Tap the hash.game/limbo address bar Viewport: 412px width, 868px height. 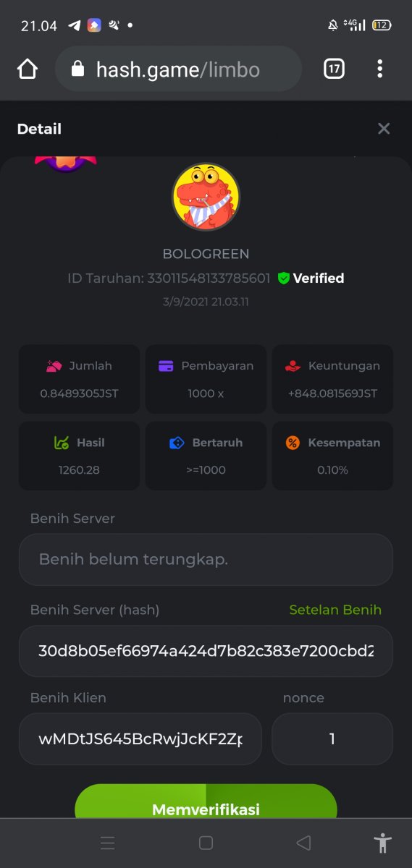[x=178, y=69]
